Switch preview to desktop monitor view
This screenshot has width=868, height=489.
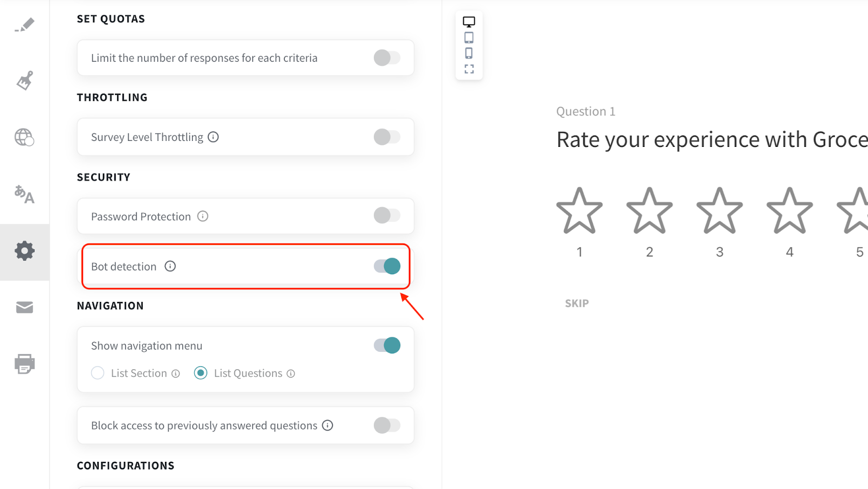(x=469, y=22)
